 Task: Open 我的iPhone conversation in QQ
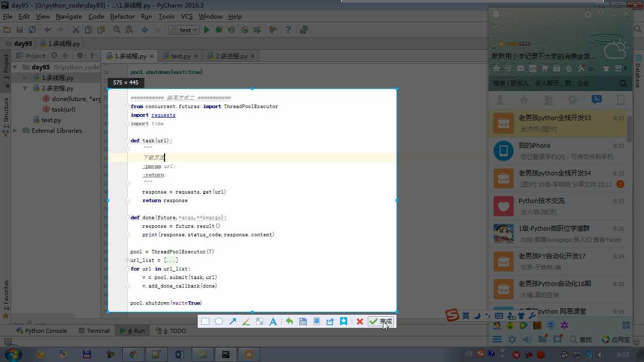[557, 151]
